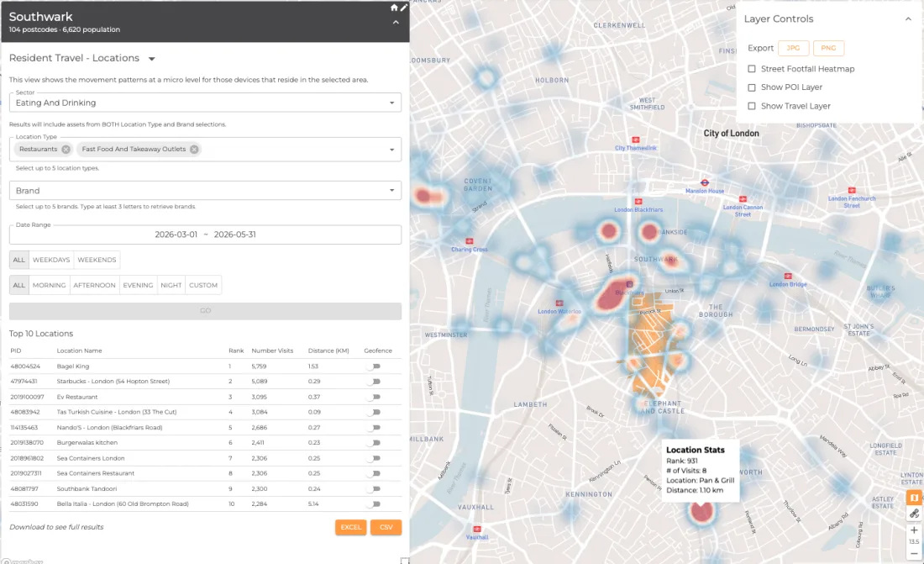
Task: Click the Location Name column header
Action: pos(80,351)
